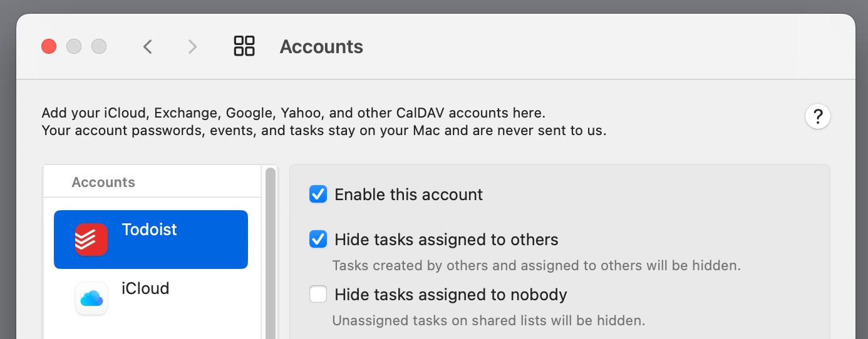Click the red Todoist logo icon

(91, 240)
